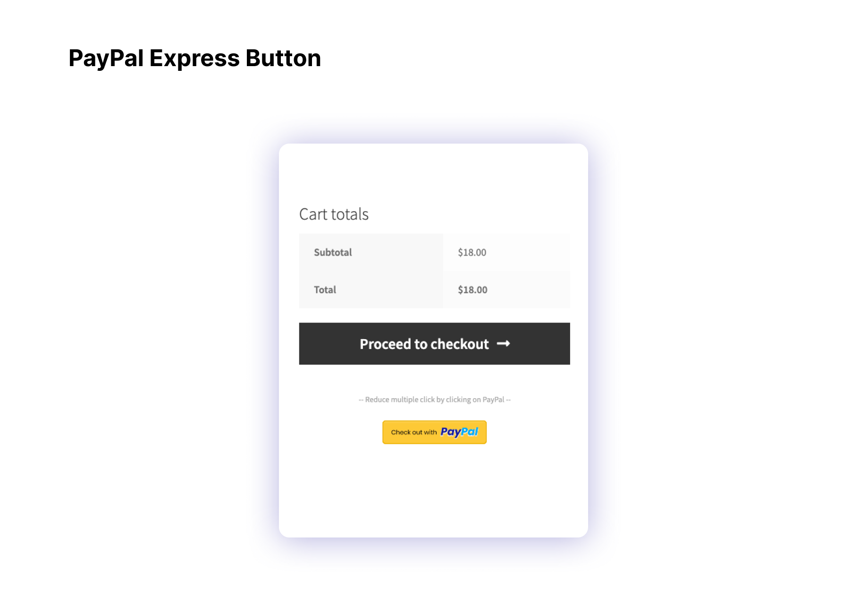Click the word 'Cart' in the card heading
The height and width of the screenshot is (597, 868).
(x=313, y=214)
